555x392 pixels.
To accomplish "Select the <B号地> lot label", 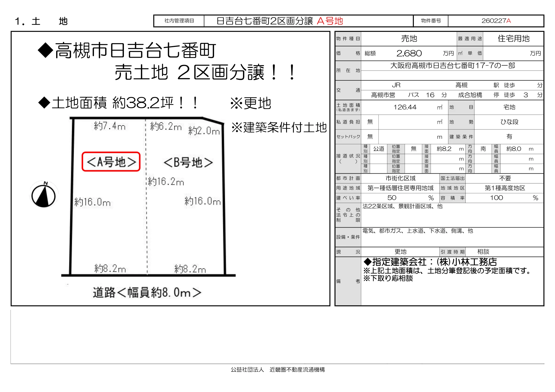I will pyautogui.click(x=188, y=162).
